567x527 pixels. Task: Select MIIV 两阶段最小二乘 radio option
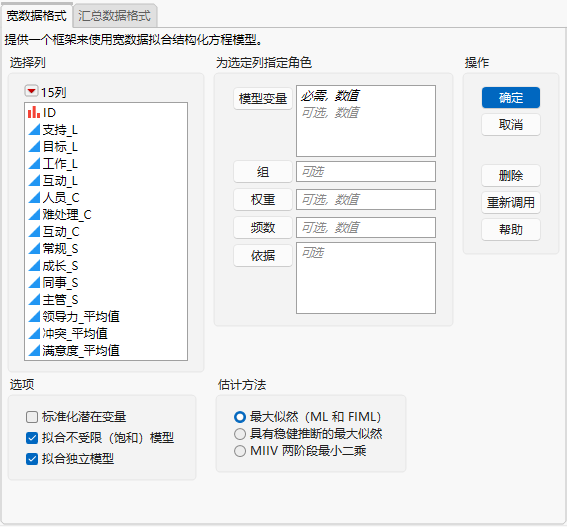pyautogui.click(x=240, y=451)
